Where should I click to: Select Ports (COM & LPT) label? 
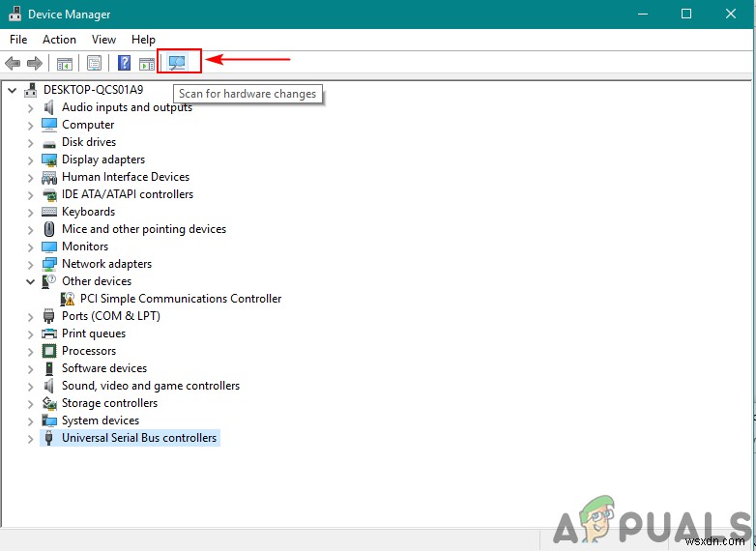click(111, 316)
